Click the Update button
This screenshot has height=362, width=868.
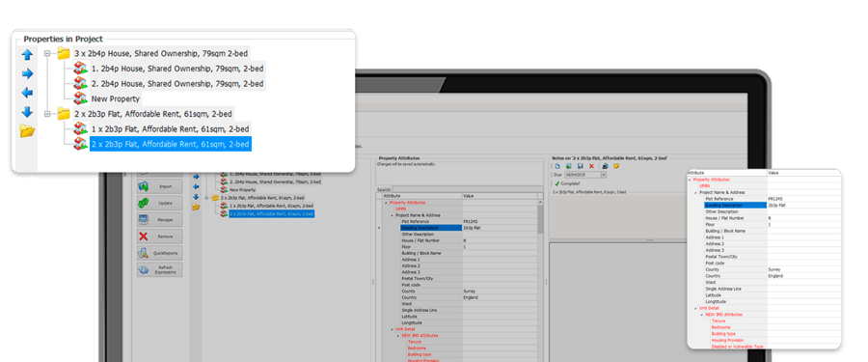click(160, 204)
